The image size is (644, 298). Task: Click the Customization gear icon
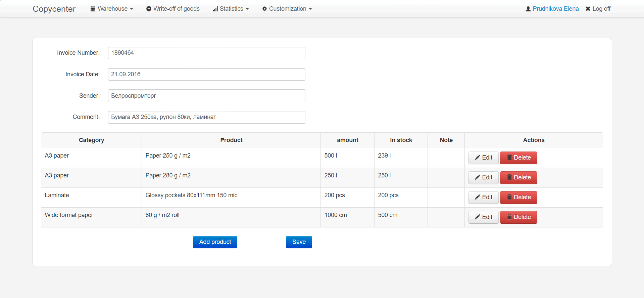point(264,9)
